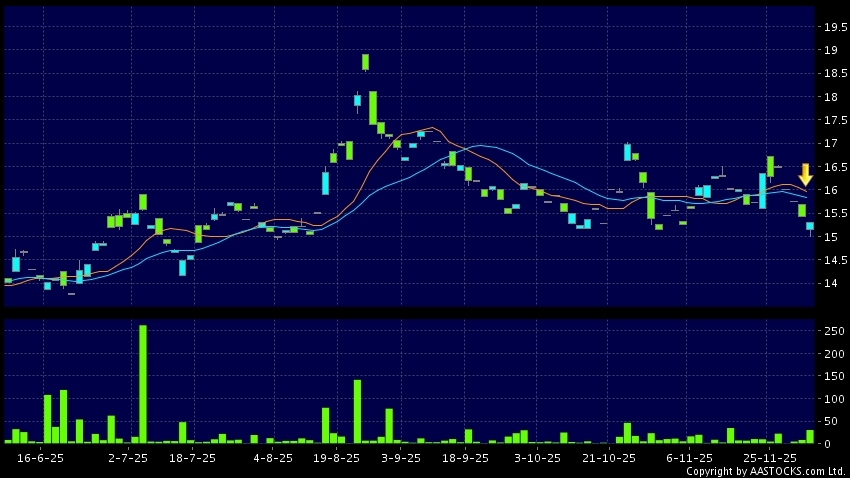
Task: Click the yellow down arrow marker
Action: click(805, 174)
